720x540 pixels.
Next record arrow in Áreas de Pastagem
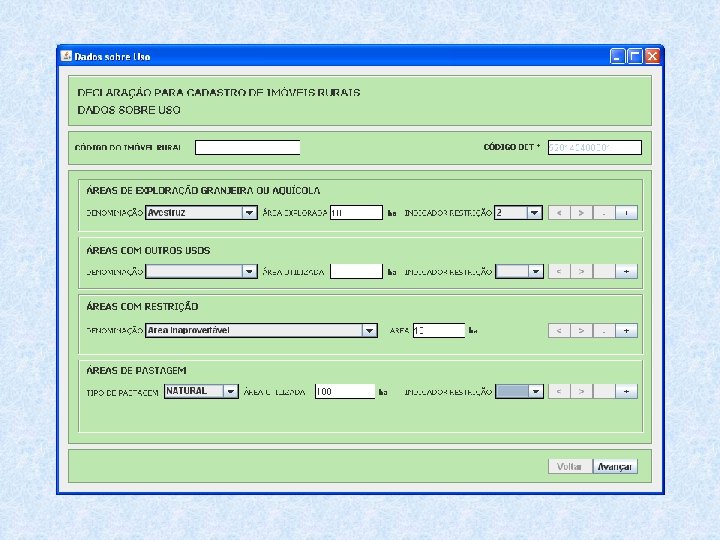coord(581,391)
